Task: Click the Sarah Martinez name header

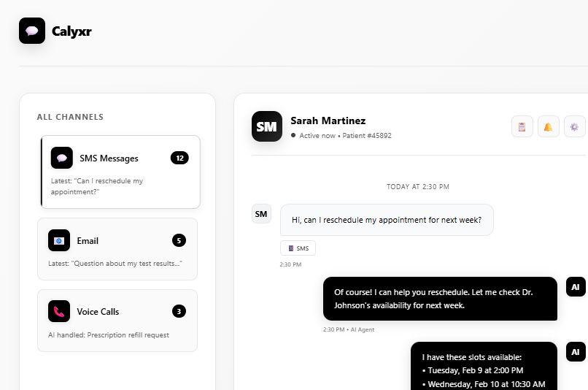Action: (328, 121)
